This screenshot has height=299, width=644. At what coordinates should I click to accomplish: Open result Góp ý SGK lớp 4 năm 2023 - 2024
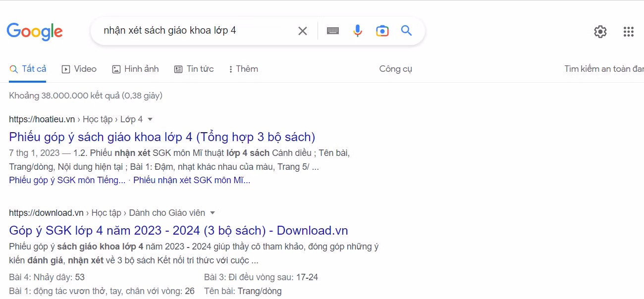pos(178,230)
